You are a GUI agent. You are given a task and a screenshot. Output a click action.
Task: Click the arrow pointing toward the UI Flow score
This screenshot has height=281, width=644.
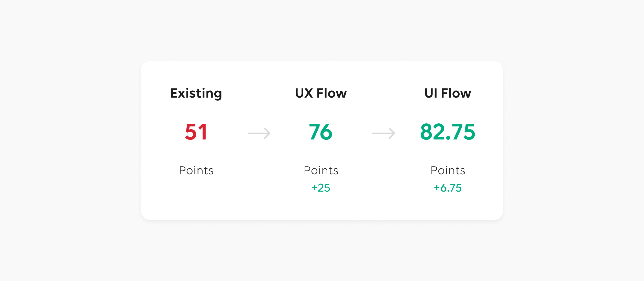(384, 133)
